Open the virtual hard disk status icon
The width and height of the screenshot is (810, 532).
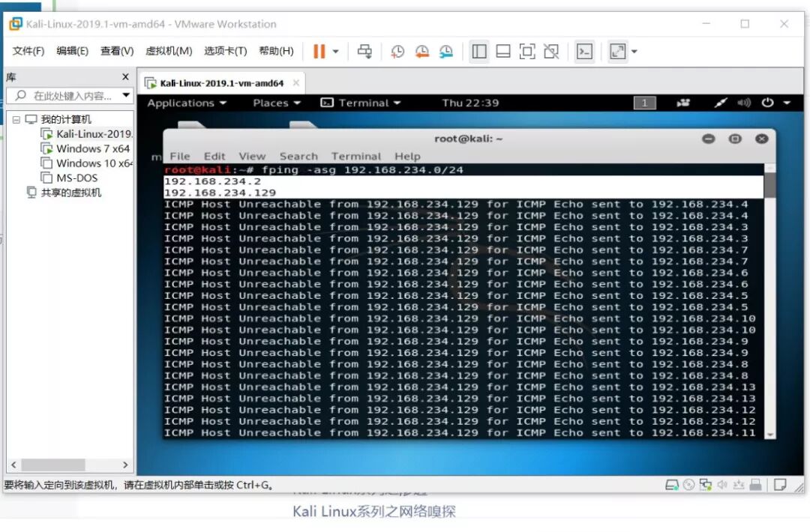pos(672,486)
